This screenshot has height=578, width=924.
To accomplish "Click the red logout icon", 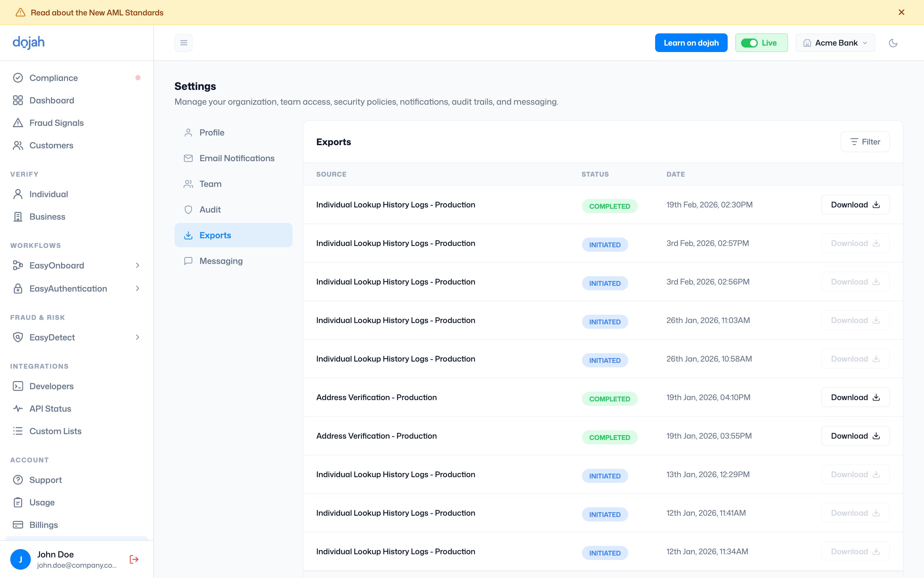I will click(x=134, y=559).
